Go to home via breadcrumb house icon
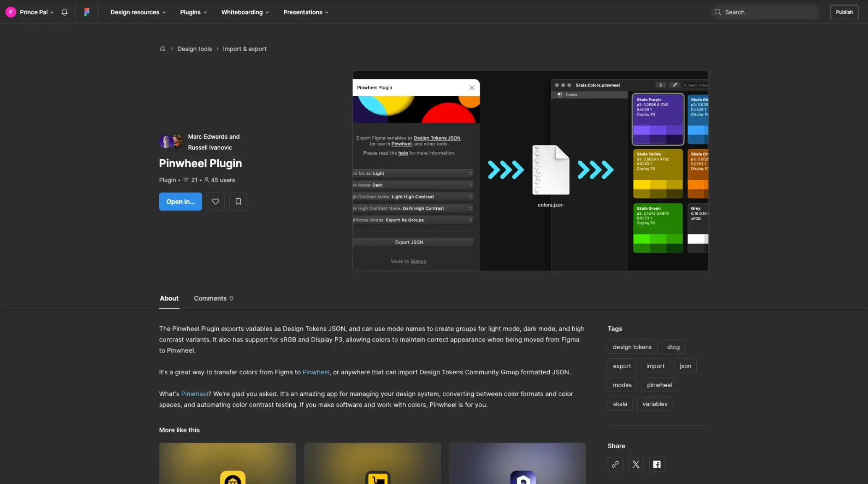 163,49
